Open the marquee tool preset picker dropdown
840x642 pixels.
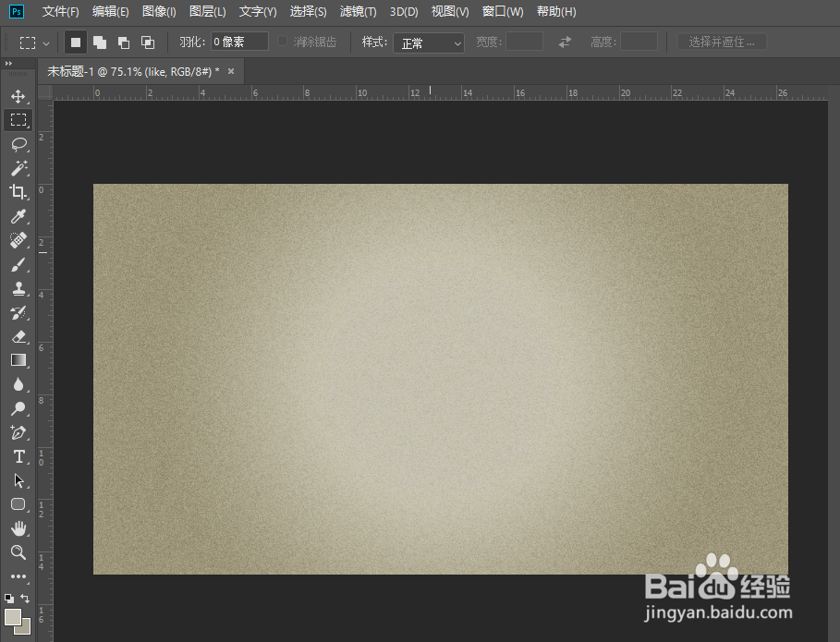[x=43, y=42]
